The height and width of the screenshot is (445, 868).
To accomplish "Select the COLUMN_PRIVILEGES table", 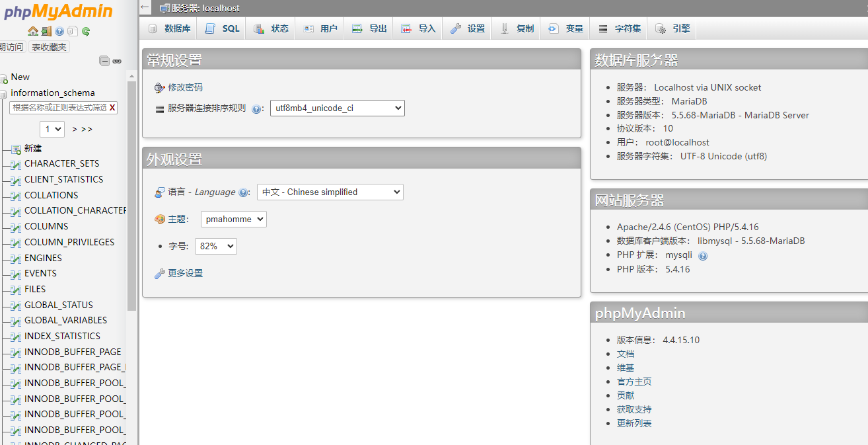I will click(x=69, y=242).
